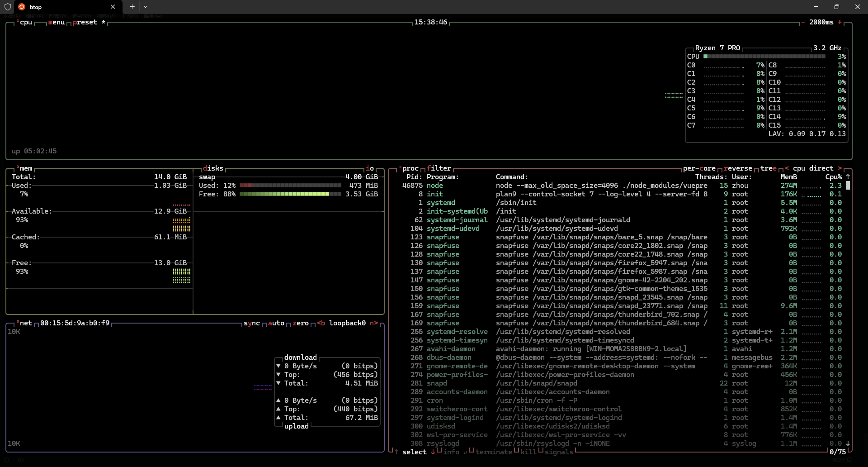868x467 pixels.
Task: Activate the process filter field
Action: [x=439, y=168]
